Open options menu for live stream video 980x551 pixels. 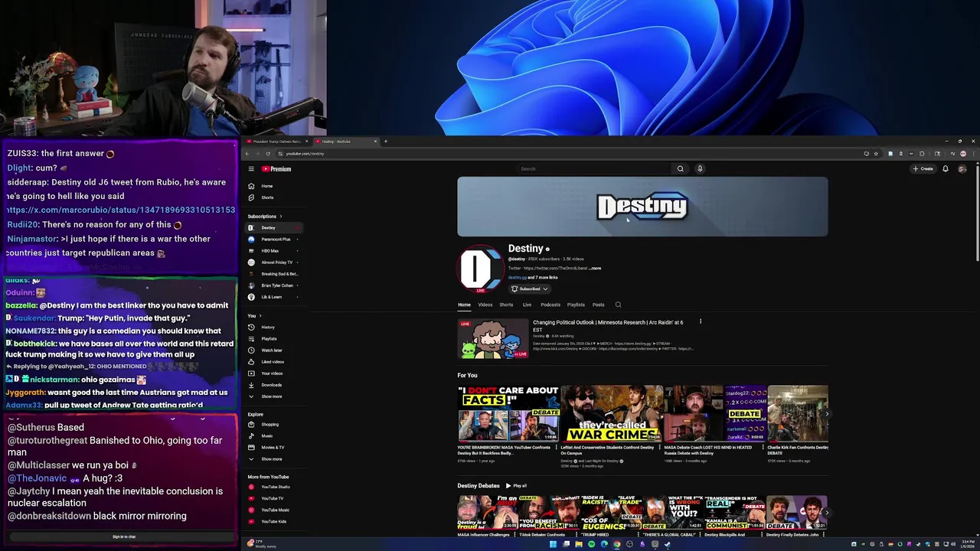(700, 322)
